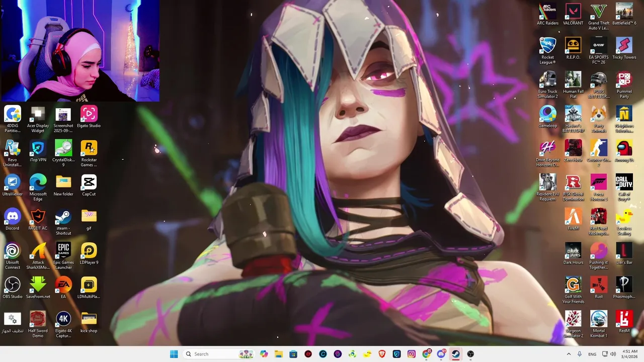
Task: Open the RedM shortcut
Action: pyautogui.click(x=624, y=322)
